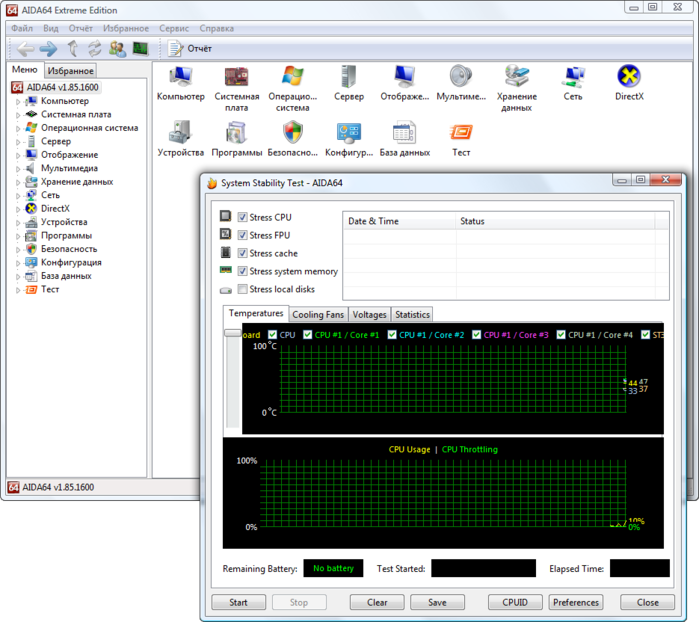Image resolution: width=699 pixels, height=622 pixels.
Task: Uncheck the Stress CPU checkbox
Action: (243, 217)
